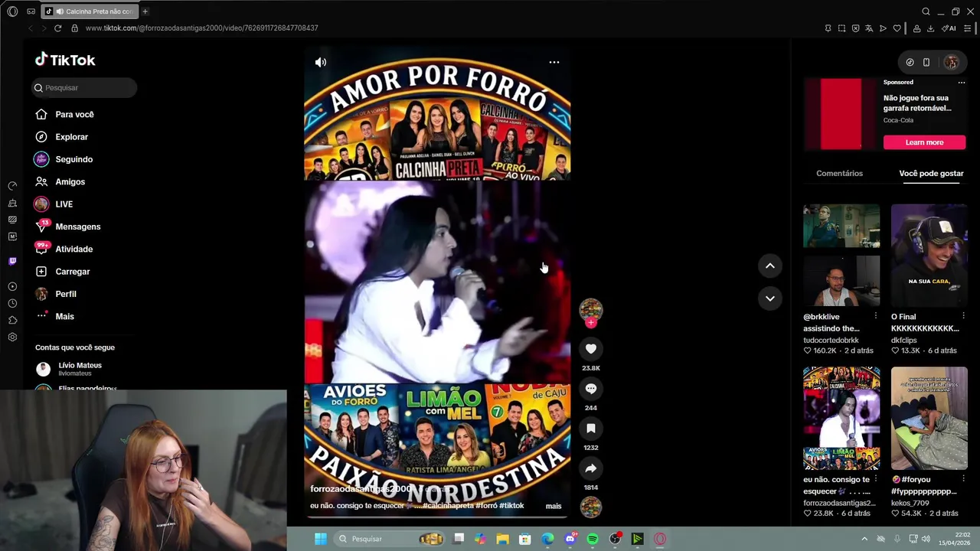Open the LIVE section

(x=54, y=204)
